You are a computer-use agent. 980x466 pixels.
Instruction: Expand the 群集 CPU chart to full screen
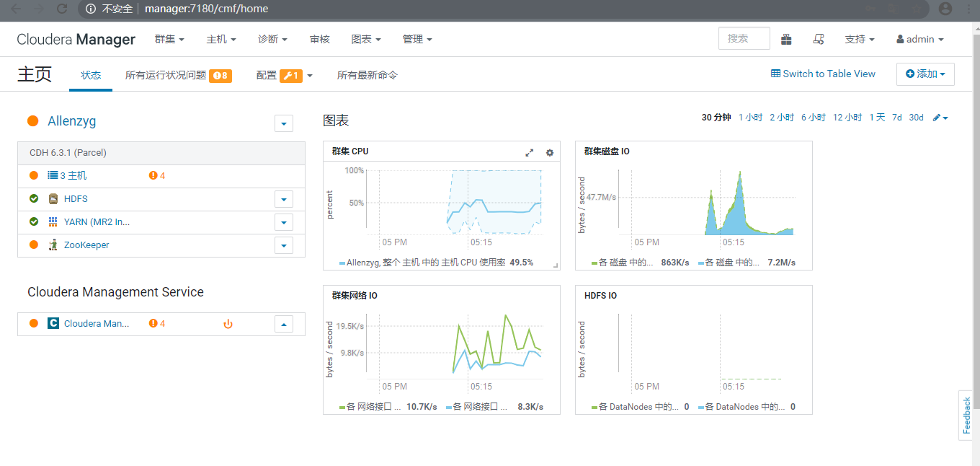[530, 152]
